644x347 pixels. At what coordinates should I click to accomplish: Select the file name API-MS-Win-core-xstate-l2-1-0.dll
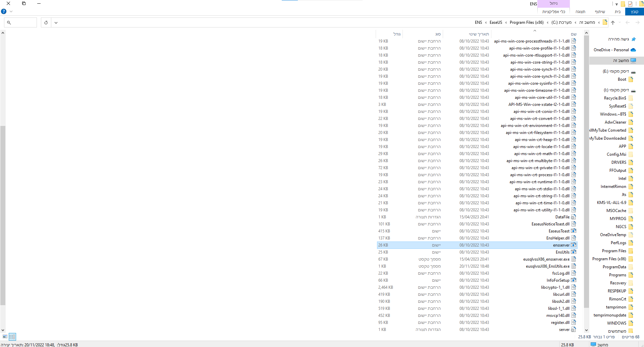(x=539, y=105)
